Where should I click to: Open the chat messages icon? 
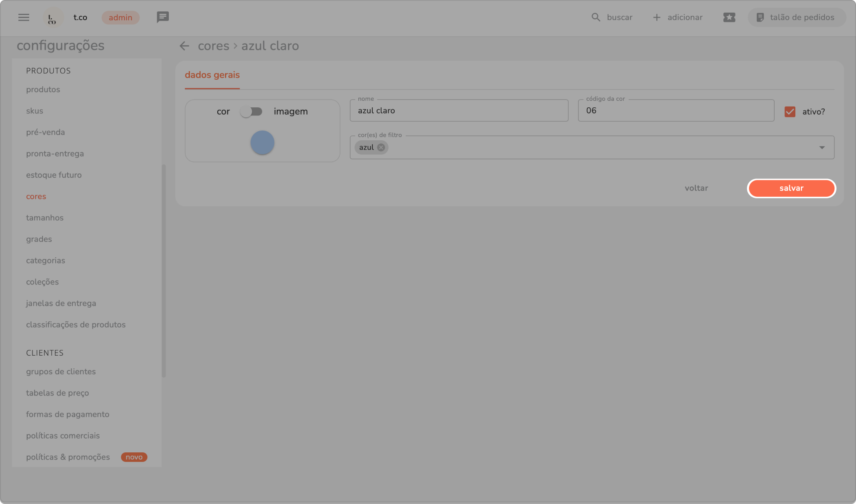point(163,17)
